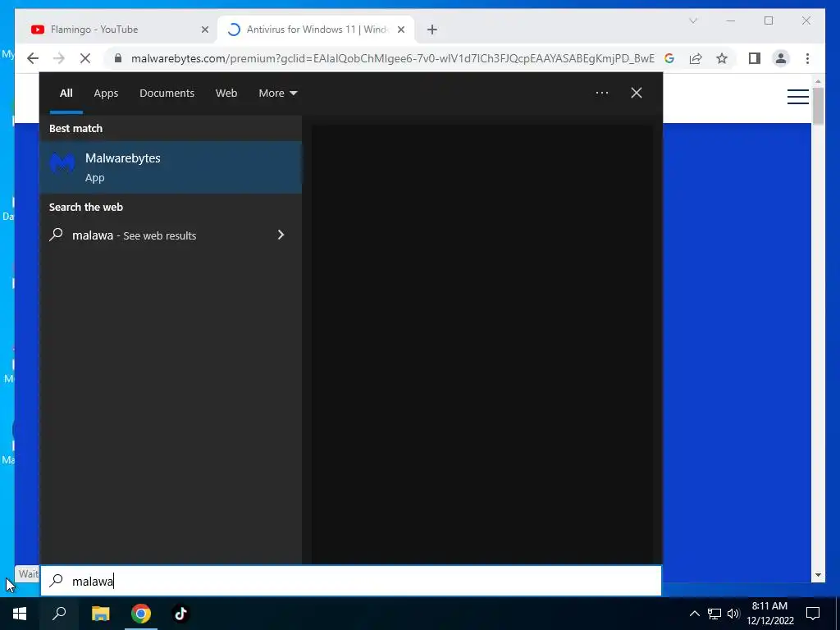Click the Google icon in address bar
Viewport: 840px width, 630px height.
(669, 58)
